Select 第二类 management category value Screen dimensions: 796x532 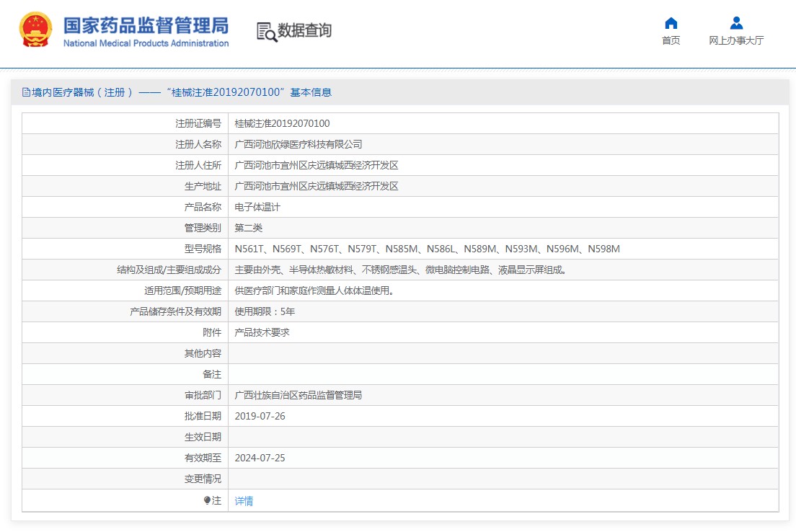[x=248, y=228]
